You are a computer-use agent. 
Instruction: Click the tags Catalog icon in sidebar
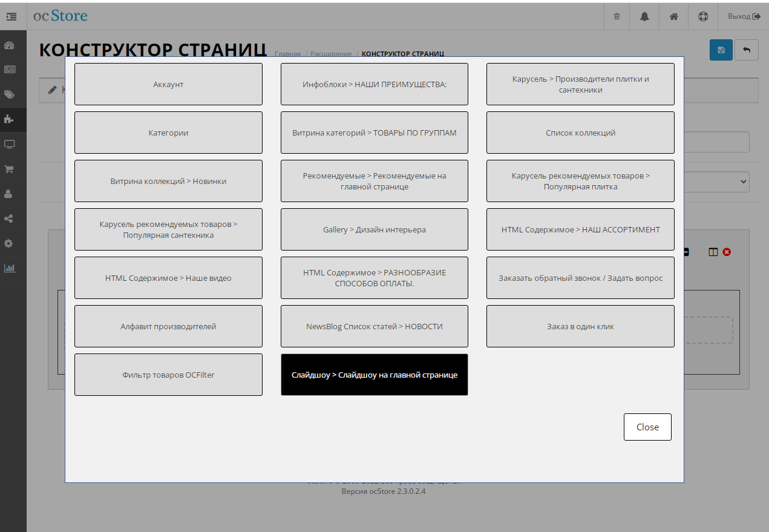click(x=9, y=94)
